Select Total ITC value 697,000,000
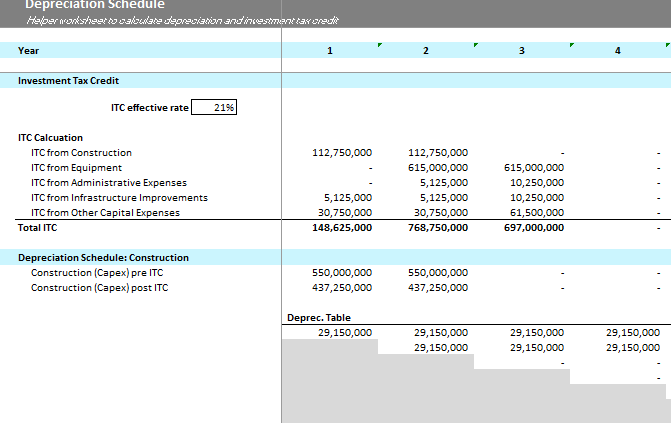Image resolution: width=671 pixels, height=423 pixels. (x=534, y=228)
